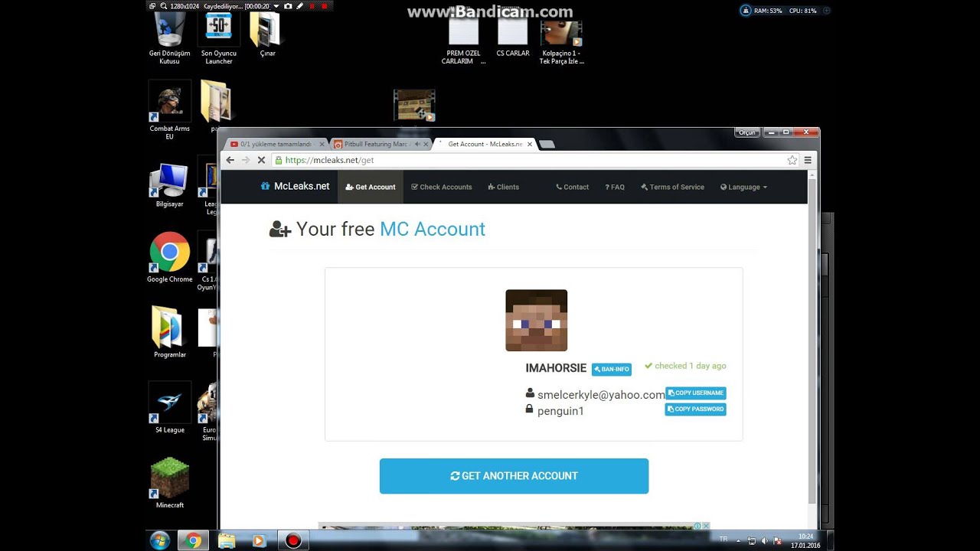
Task: Switch to the YouTube yükleme tamamlandı tab
Action: tap(275, 144)
